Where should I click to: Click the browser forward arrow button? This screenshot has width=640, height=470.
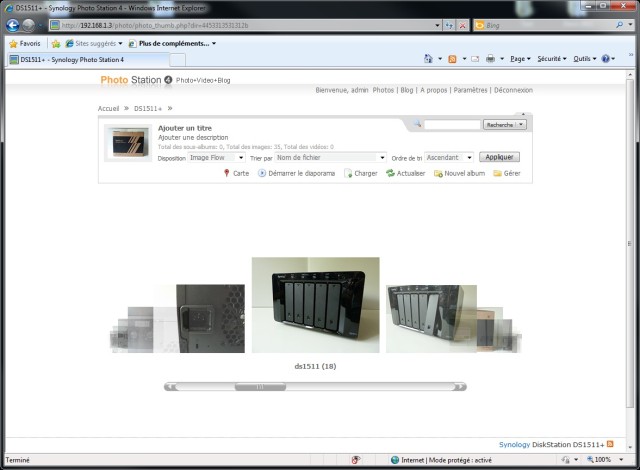[29, 25]
